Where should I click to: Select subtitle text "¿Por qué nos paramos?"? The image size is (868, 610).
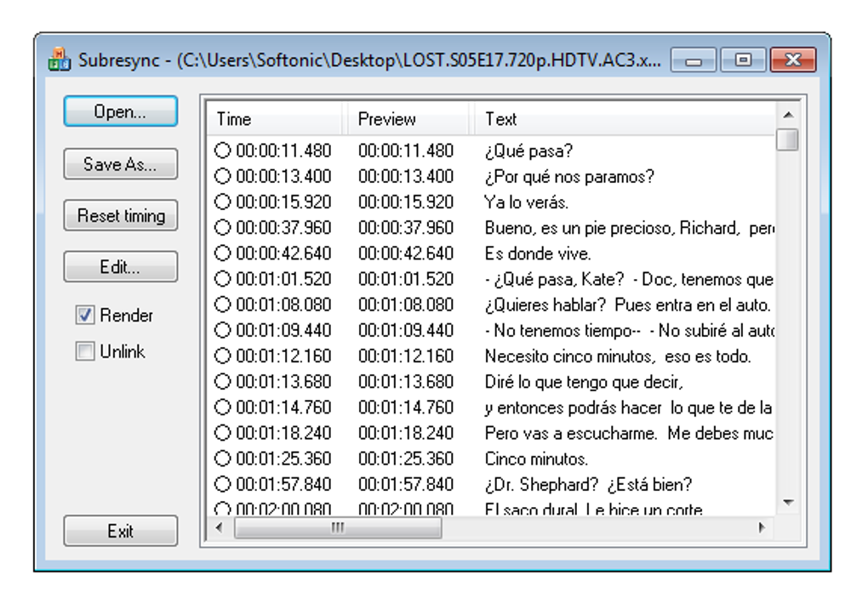click(x=569, y=177)
